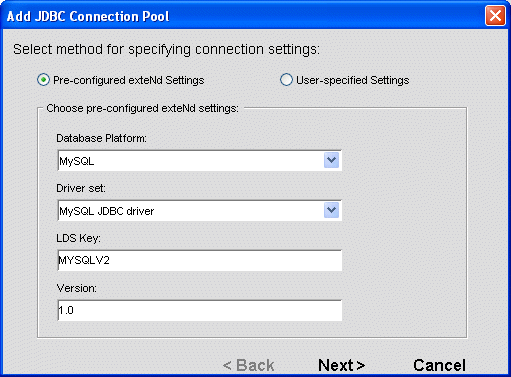This screenshot has width=511, height=377.
Task: Focus the LDS Key field containing MYSQLV2
Action: [200, 260]
